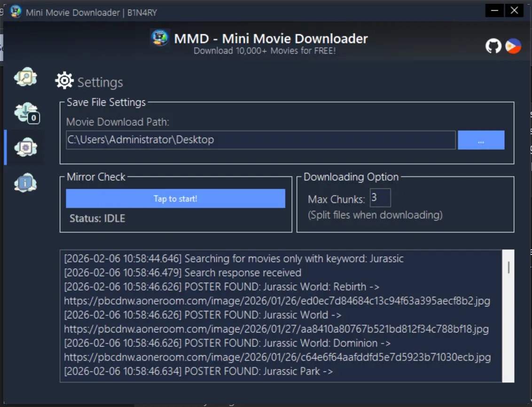Click the Max Chunks label
This screenshot has height=407, width=532.
pos(336,199)
